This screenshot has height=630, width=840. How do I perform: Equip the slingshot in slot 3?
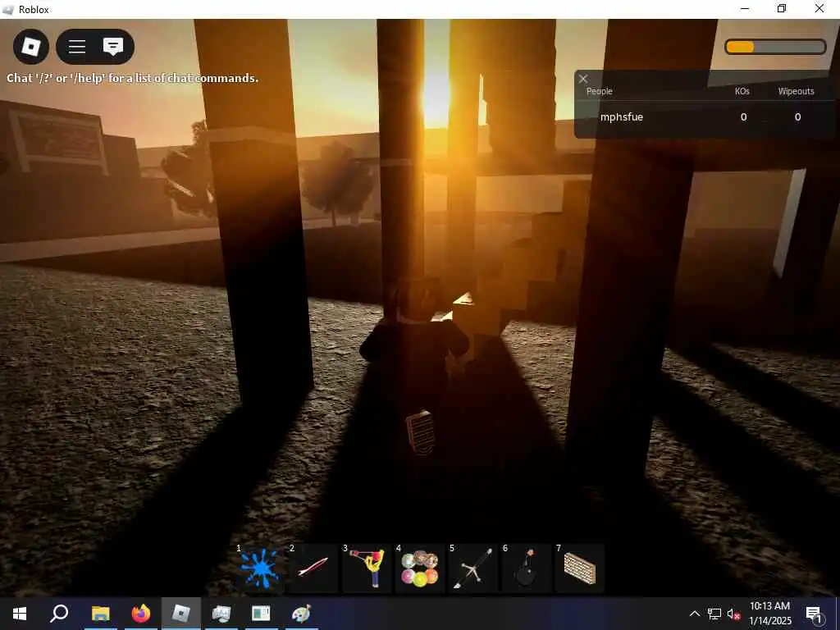(x=367, y=568)
